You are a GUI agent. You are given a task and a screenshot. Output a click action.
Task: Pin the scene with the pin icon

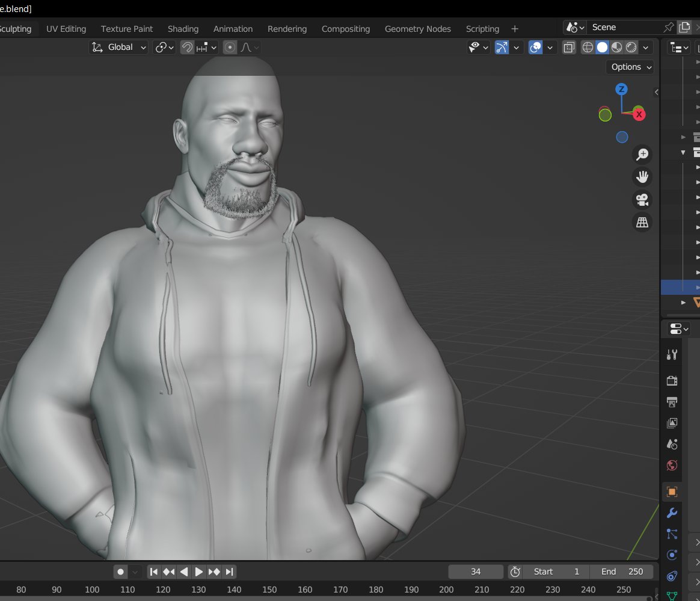(668, 27)
